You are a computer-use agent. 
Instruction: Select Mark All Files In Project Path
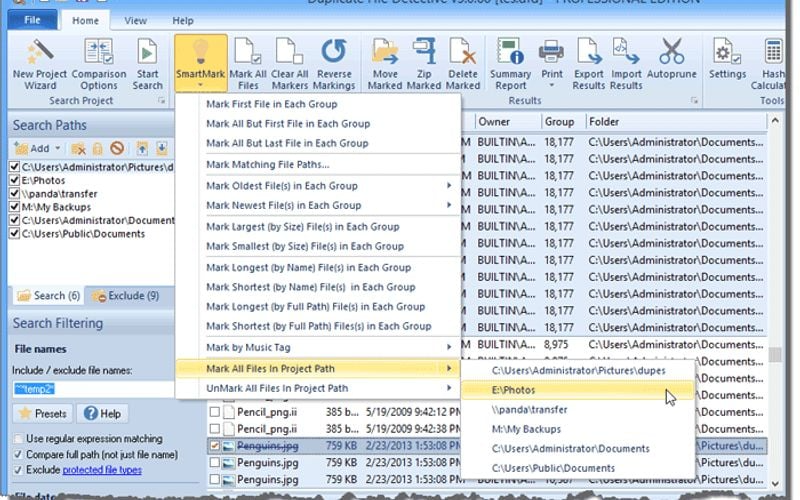click(317, 368)
